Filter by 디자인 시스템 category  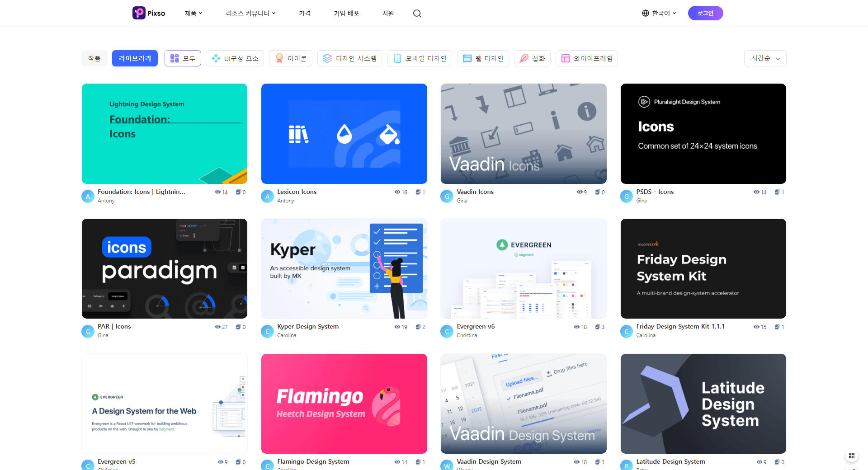(x=349, y=58)
